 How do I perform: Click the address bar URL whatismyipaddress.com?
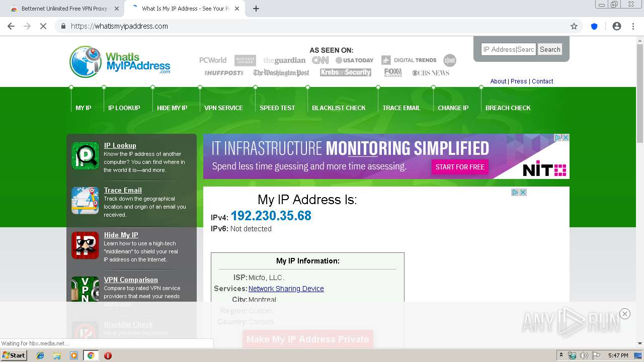[x=119, y=26]
